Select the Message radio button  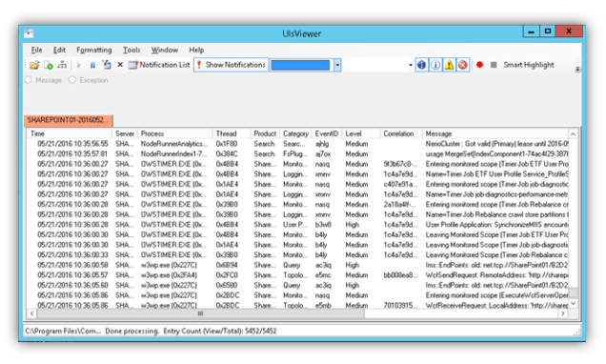(29, 80)
